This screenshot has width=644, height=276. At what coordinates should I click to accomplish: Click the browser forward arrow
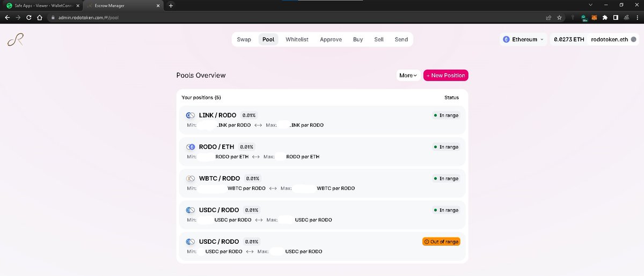[x=18, y=17]
